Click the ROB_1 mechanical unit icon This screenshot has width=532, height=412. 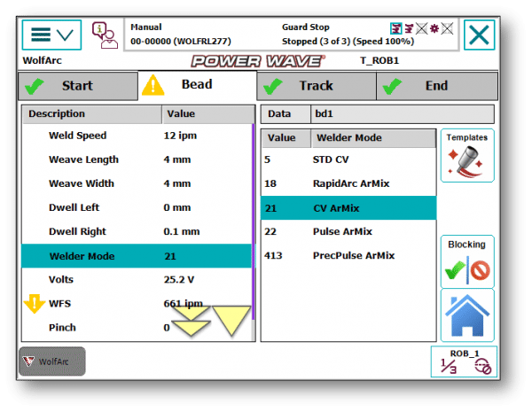[464, 362]
